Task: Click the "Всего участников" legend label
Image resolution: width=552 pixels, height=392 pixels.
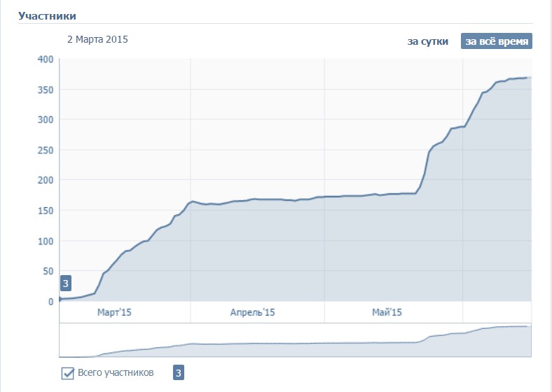Action: coord(116,372)
